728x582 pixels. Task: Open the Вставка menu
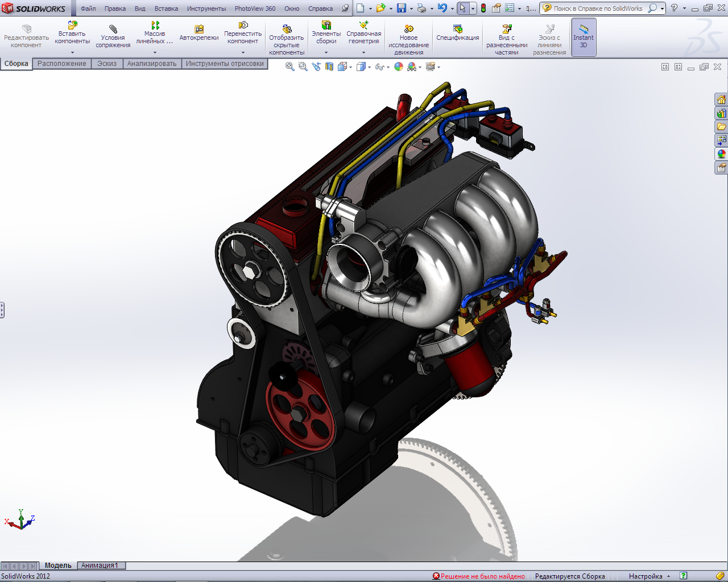coord(166,9)
